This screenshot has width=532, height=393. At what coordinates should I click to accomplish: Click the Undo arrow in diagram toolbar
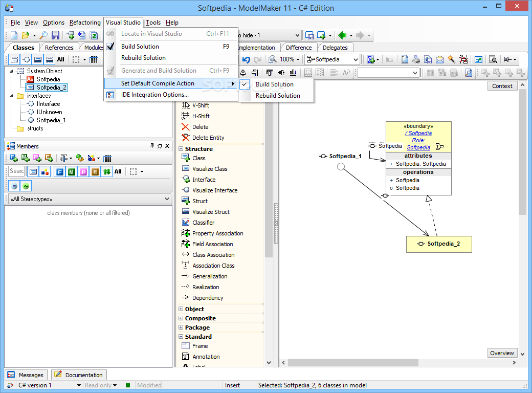[x=246, y=60]
